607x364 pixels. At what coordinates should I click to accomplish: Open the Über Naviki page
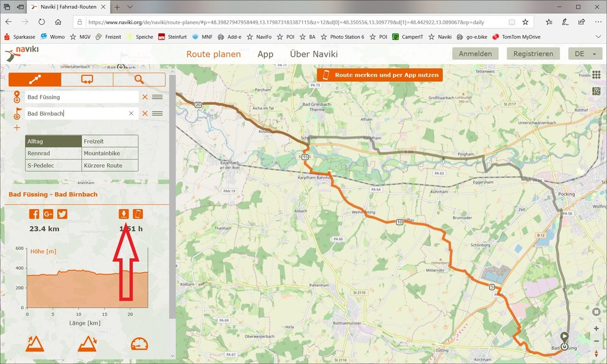(314, 54)
